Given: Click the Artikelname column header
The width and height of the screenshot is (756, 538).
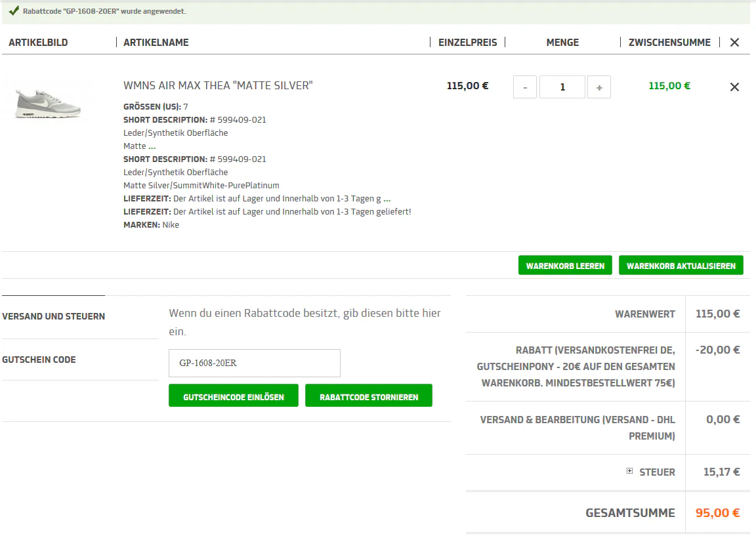Looking at the screenshot, I should pos(156,43).
